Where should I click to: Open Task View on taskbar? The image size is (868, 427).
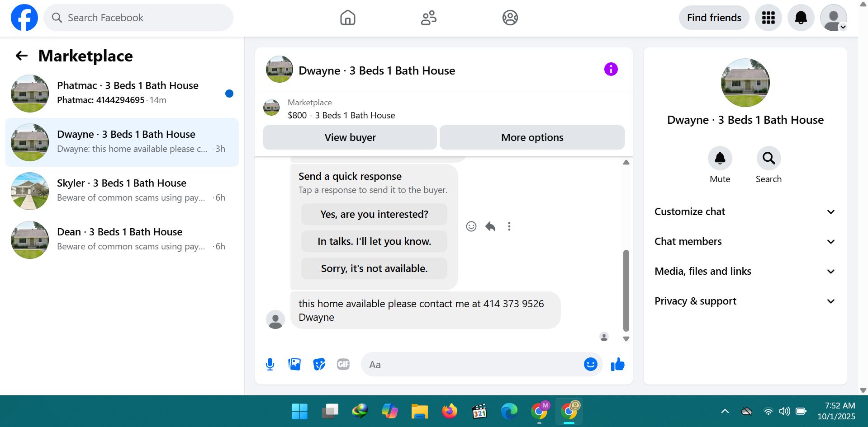pos(330,411)
